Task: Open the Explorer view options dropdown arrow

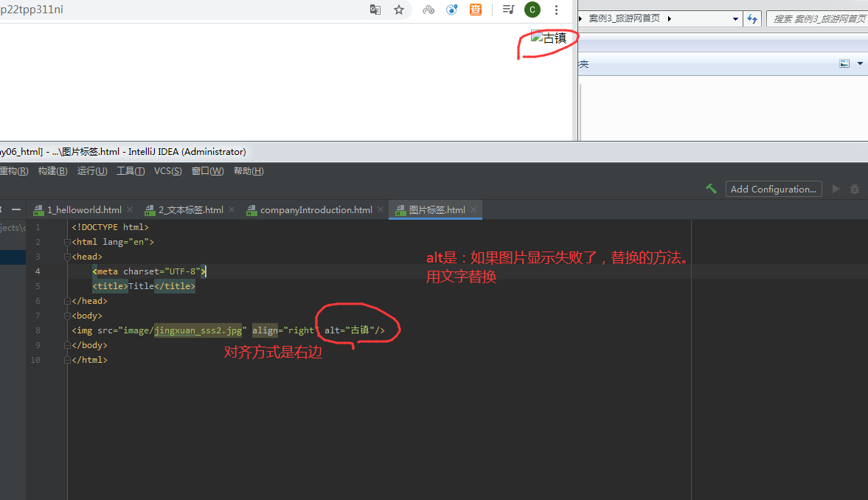Action: [860, 63]
